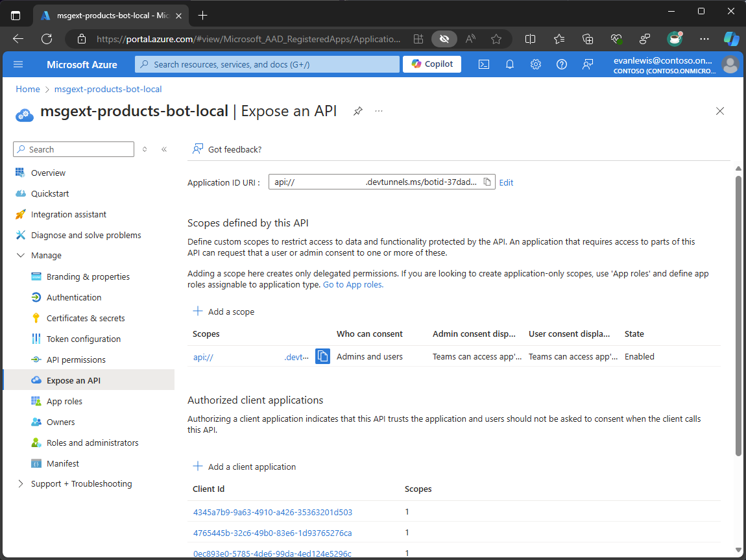Open the api:// scope link in Scopes table
Viewport: 746px width, 560px height.
click(x=251, y=357)
